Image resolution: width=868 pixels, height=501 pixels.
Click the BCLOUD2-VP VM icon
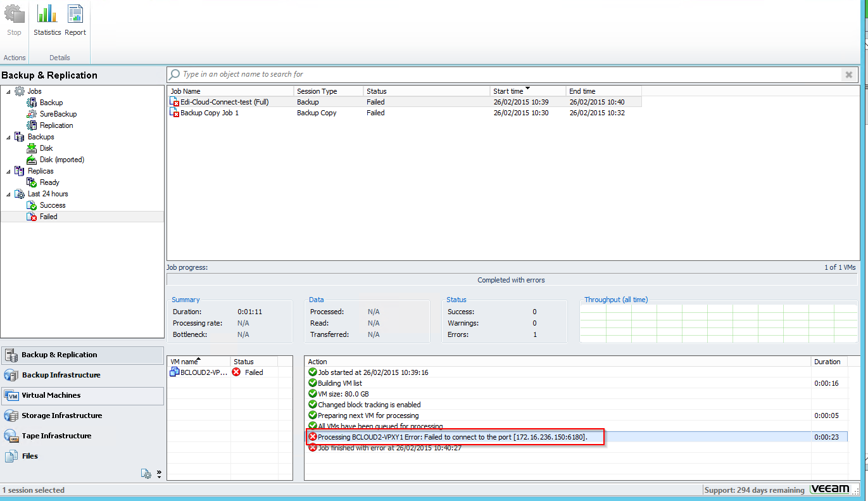tap(175, 372)
